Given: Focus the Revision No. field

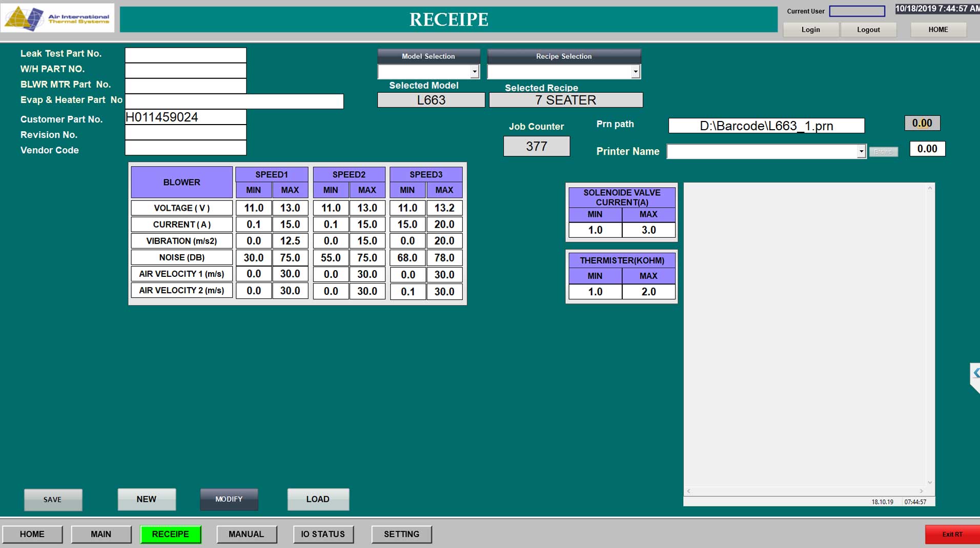Looking at the screenshot, I should click(186, 132).
